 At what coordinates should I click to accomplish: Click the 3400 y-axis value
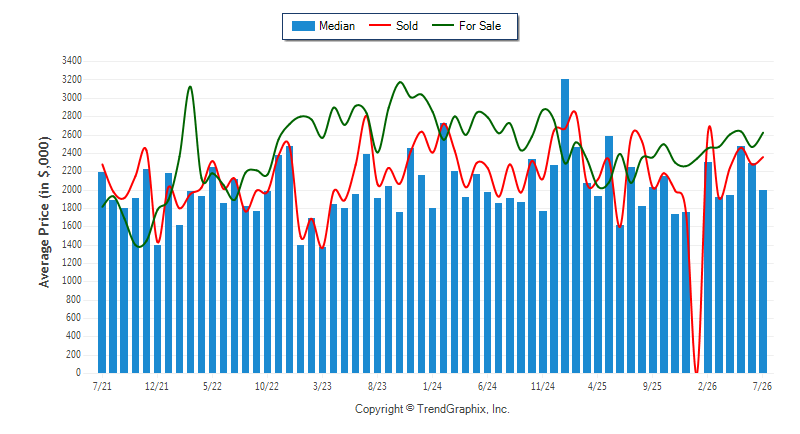click(71, 61)
